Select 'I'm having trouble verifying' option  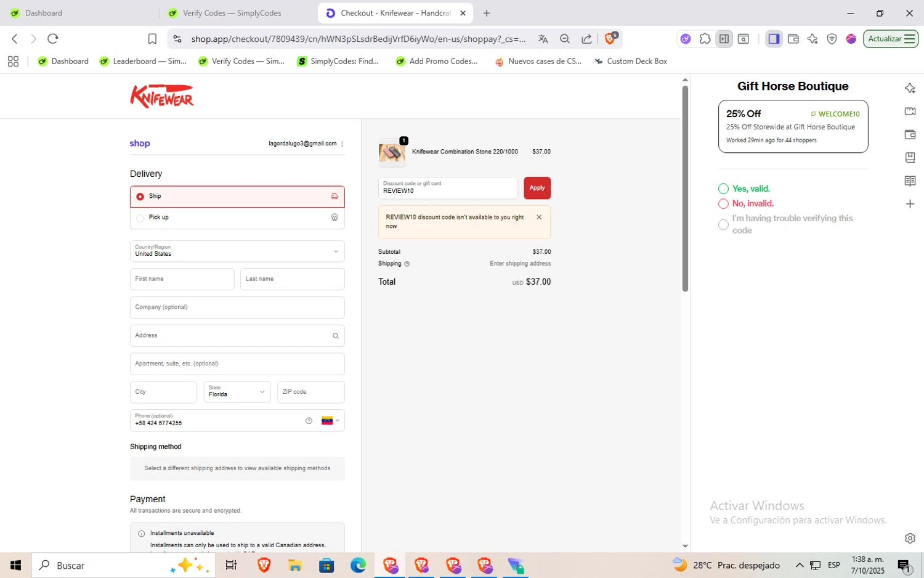coord(723,224)
